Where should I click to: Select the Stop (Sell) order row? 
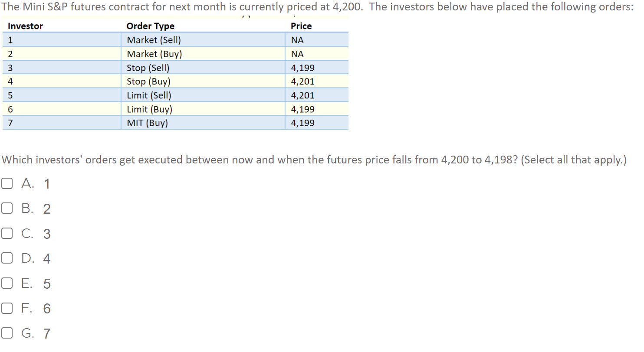click(x=148, y=68)
